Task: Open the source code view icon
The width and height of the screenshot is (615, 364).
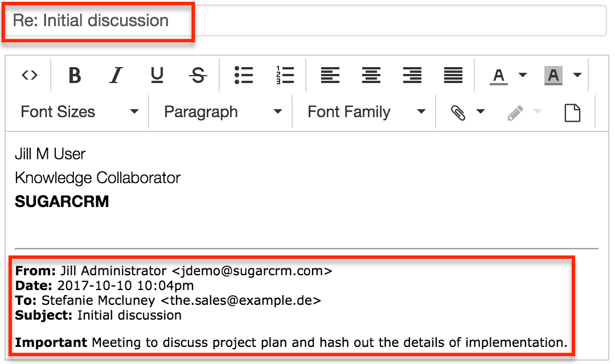Action: [x=30, y=75]
